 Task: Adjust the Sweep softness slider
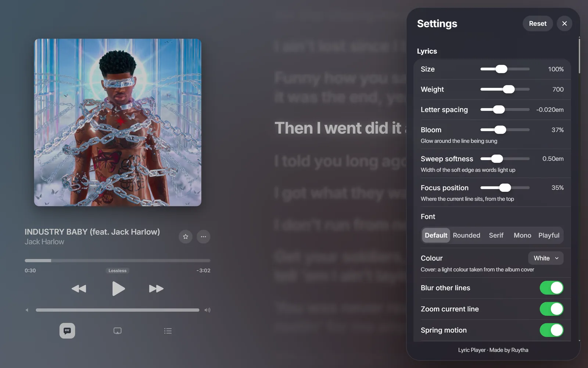(x=505, y=159)
